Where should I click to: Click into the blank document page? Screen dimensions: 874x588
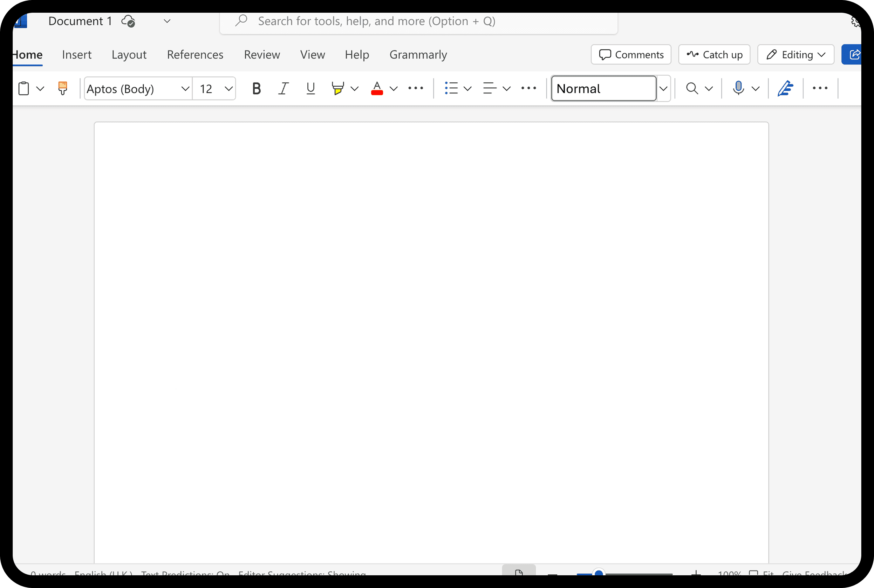(431, 342)
